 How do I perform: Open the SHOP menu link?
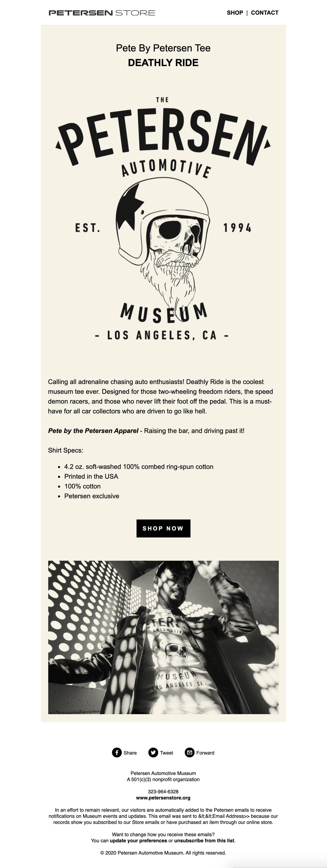[235, 13]
